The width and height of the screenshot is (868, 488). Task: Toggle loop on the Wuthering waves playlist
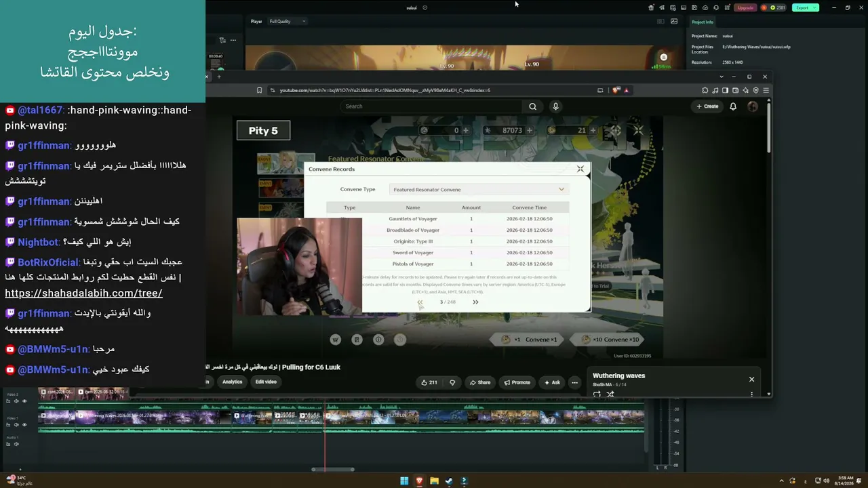[597, 394]
